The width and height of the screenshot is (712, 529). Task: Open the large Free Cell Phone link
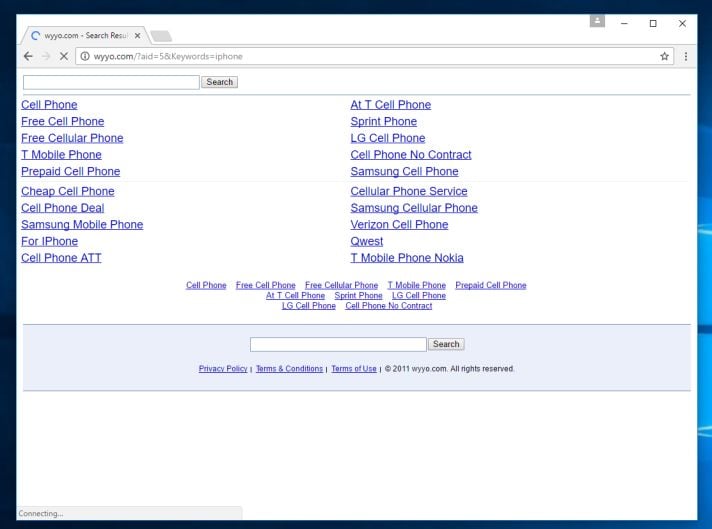(63, 122)
